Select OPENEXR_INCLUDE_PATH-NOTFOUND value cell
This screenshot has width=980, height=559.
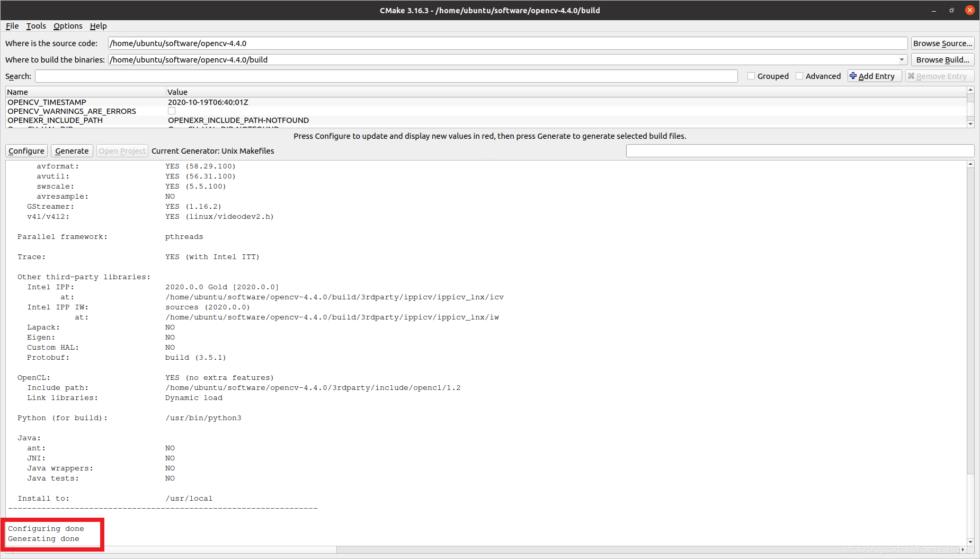[x=238, y=120]
